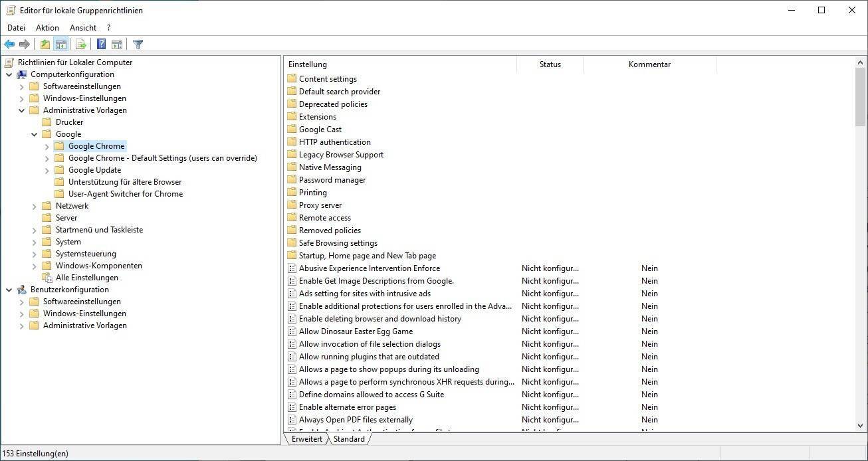Open Help via the blue question mark icon
The width and height of the screenshot is (868, 461).
click(101, 45)
